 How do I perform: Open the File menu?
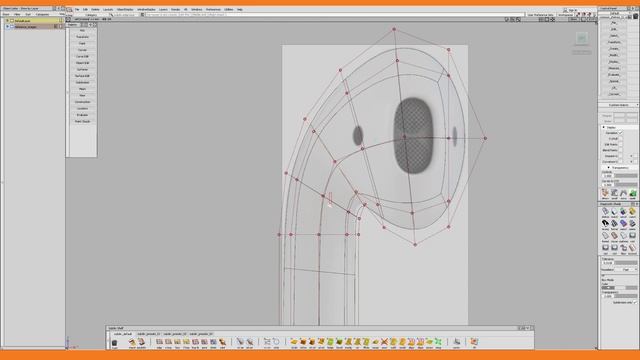tap(77, 9)
